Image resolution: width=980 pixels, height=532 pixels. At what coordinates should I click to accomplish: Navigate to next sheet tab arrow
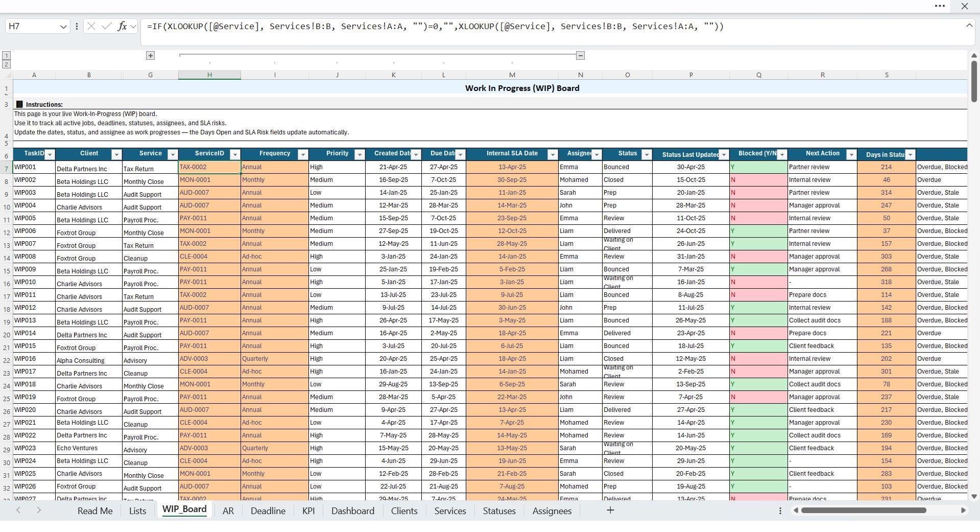38,510
